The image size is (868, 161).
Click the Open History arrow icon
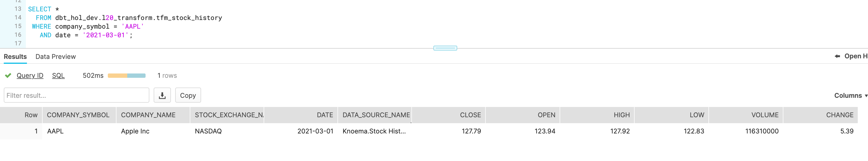click(837, 56)
